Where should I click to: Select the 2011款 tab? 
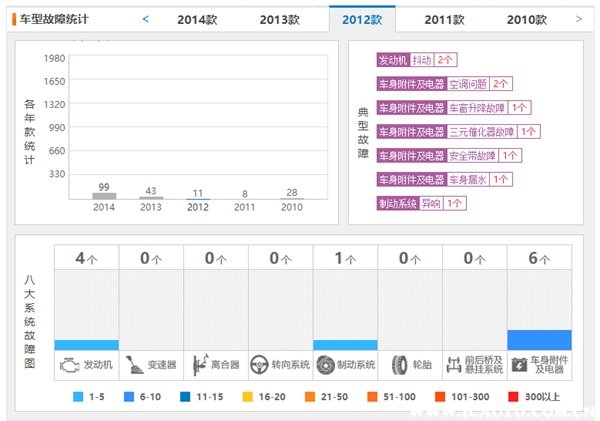[x=444, y=19]
